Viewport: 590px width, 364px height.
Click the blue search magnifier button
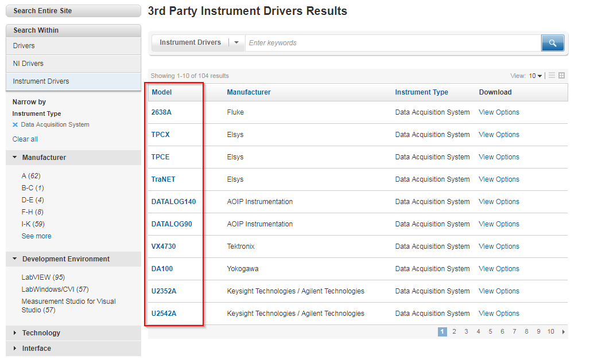tap(552, 43)
